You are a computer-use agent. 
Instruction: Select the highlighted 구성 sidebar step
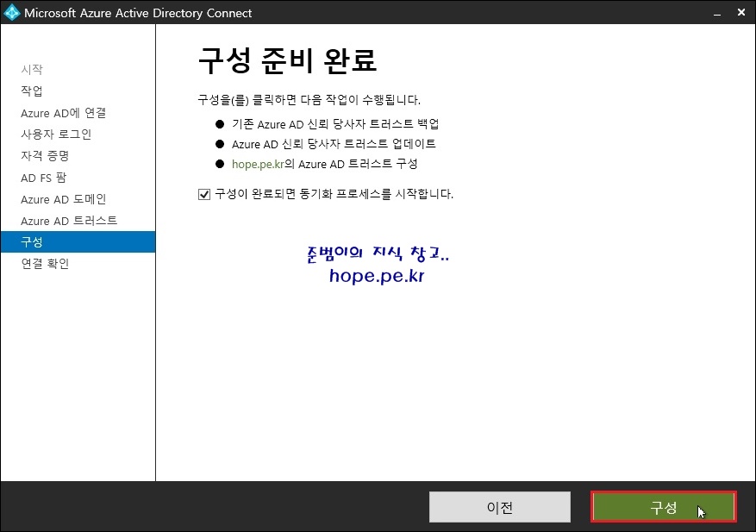(78, 241)
